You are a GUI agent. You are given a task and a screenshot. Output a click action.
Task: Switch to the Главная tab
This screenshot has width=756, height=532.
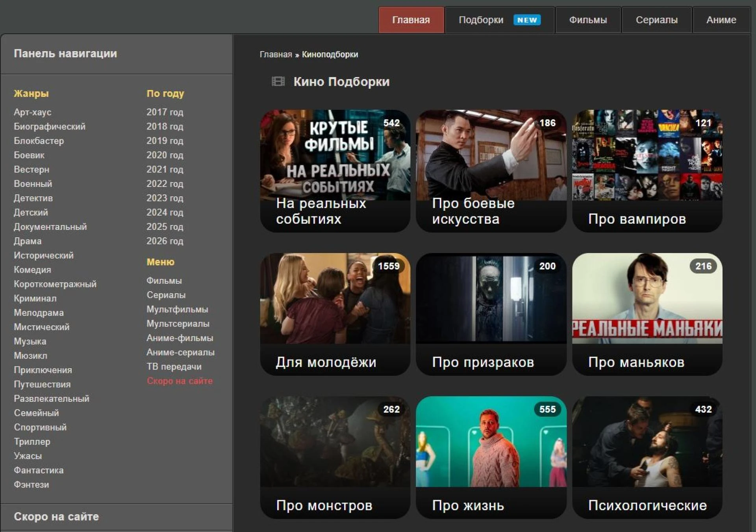(x=411, y=20)
